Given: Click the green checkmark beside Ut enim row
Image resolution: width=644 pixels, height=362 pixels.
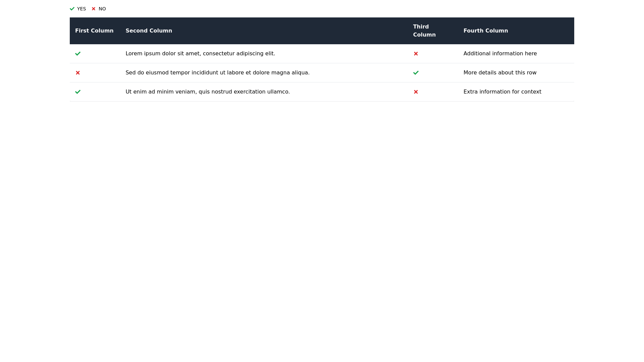Looking at the screenshot, I should 78,92.
